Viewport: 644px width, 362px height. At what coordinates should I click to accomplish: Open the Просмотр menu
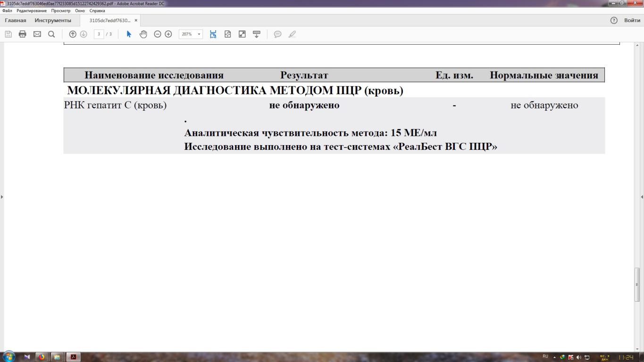(61, 10)
